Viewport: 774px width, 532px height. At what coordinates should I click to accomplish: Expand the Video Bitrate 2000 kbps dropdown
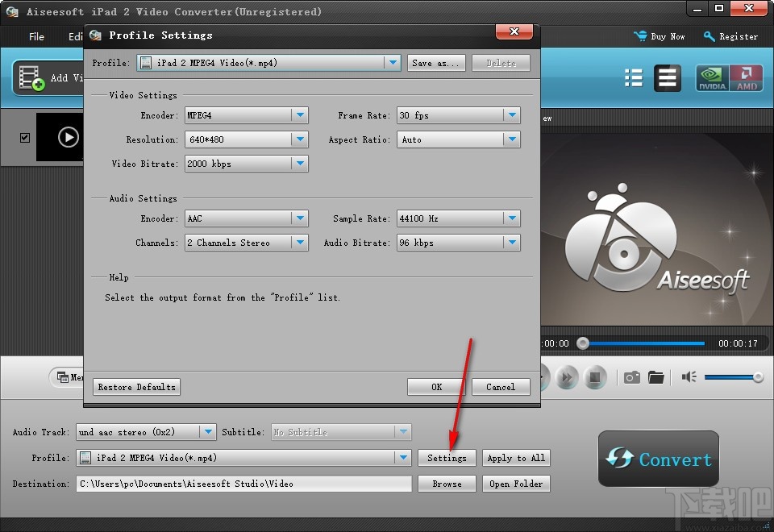click(x=300, y=164)
